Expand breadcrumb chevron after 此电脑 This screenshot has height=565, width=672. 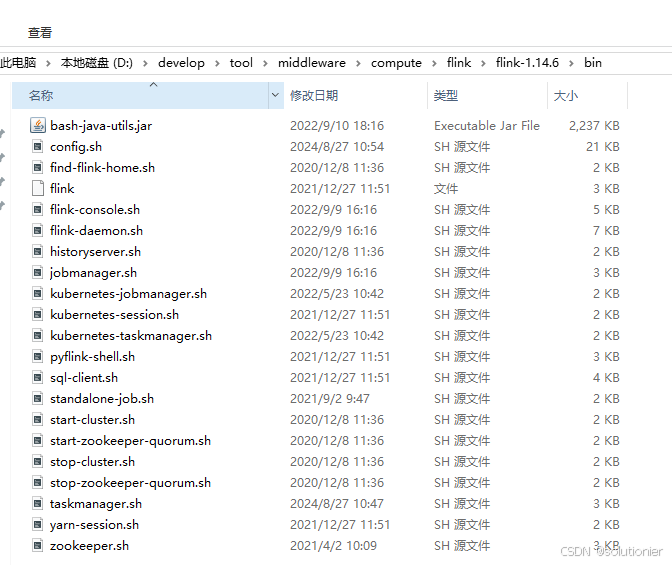tap(48, 63)
